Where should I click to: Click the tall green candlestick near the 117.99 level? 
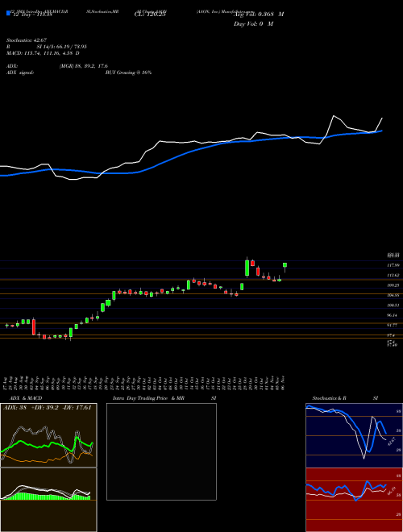247,268
